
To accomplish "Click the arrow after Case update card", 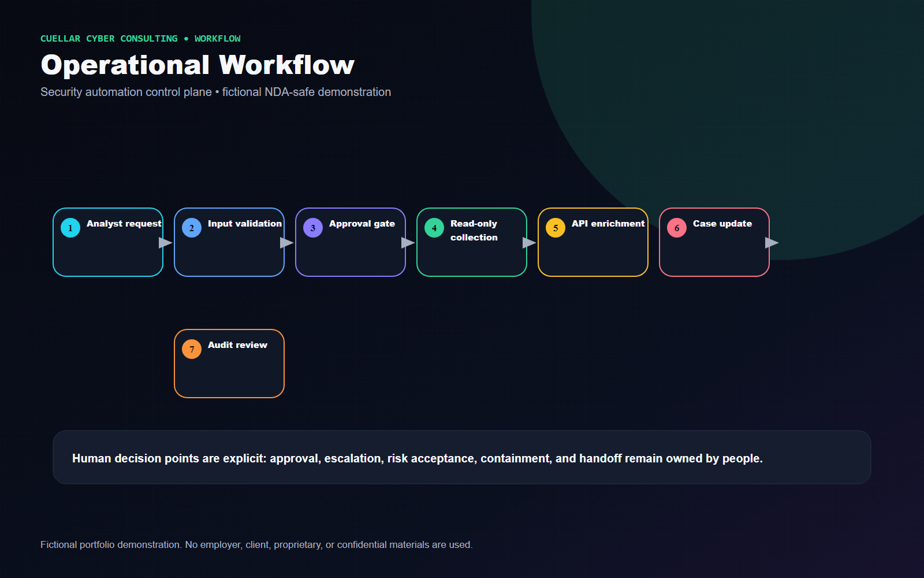I will (x=772, y=243).
